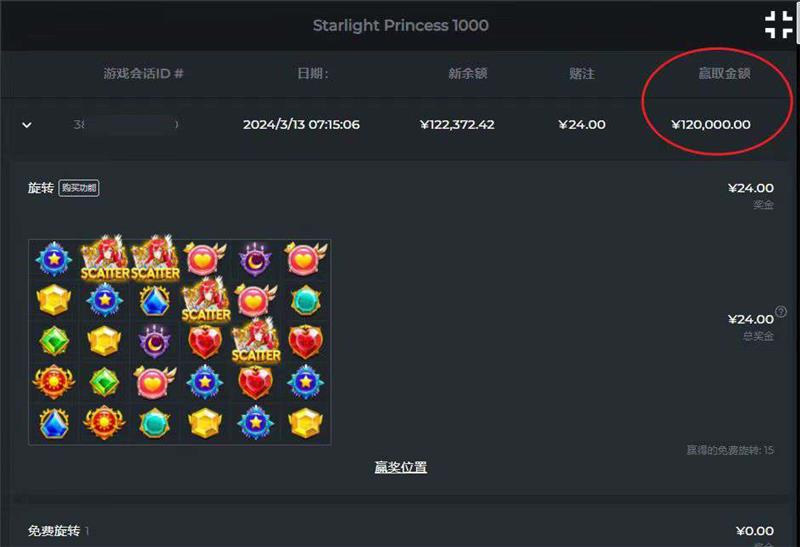
Task: Click the top-left blue star symbol
Action: point(54,259)
